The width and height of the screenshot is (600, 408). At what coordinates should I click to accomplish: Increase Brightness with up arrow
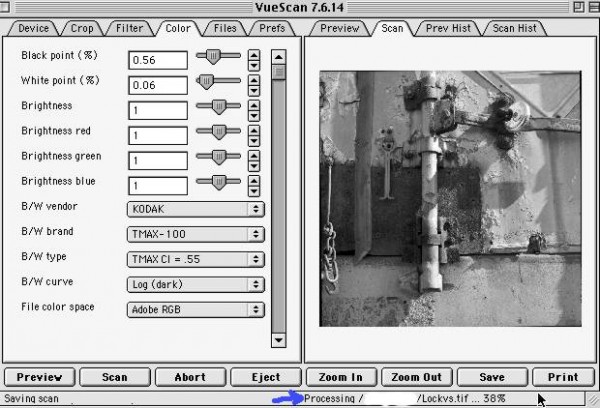pos(254,106)
